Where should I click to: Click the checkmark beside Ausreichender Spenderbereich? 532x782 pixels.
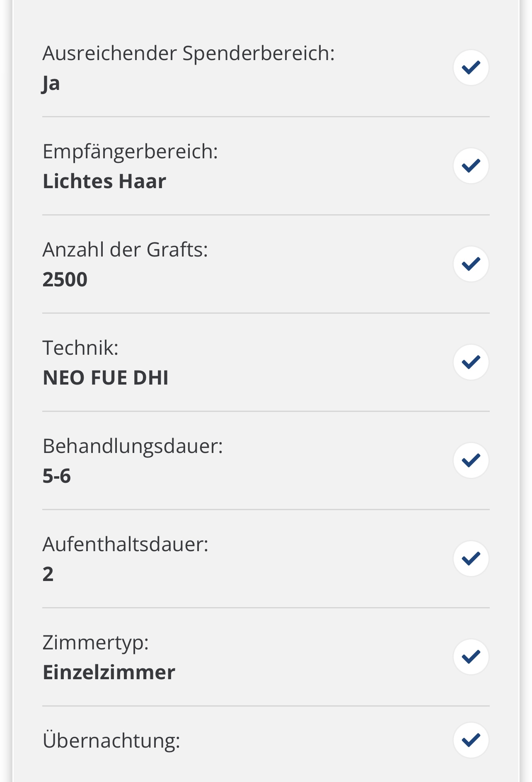pos(471,68)
